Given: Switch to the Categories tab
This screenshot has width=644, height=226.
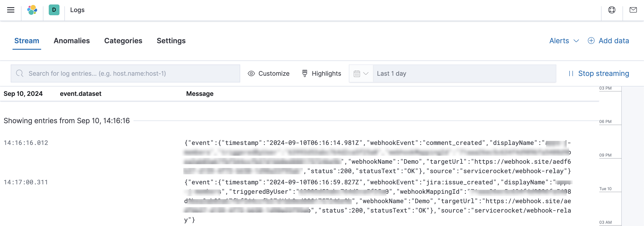Looking at the screenshot, I should pyautogui.click(x=123, y=41).
